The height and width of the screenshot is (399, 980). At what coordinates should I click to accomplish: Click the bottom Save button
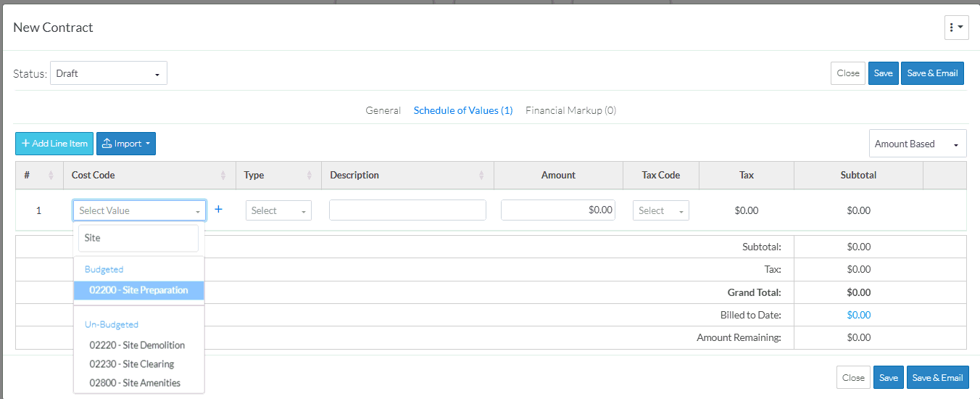click(x=889, y=377)
